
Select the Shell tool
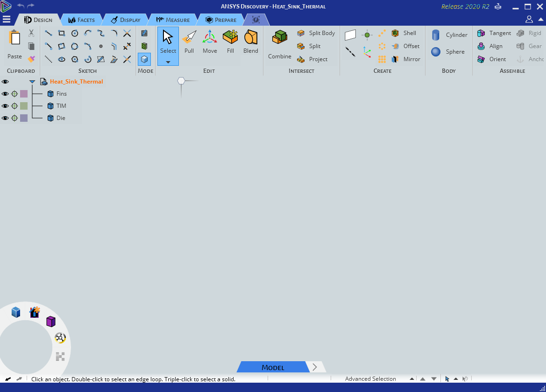coord(404,33)
